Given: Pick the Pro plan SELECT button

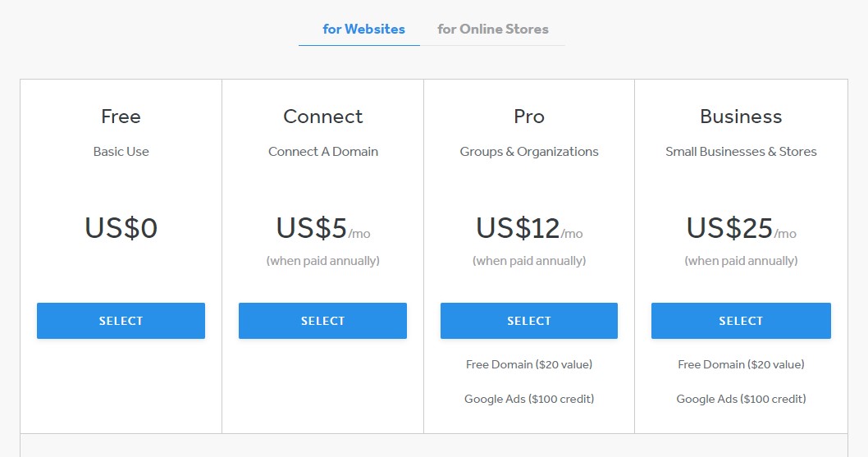Looking at the screenshot, I should pyautogui.click(x=529, y=321).
